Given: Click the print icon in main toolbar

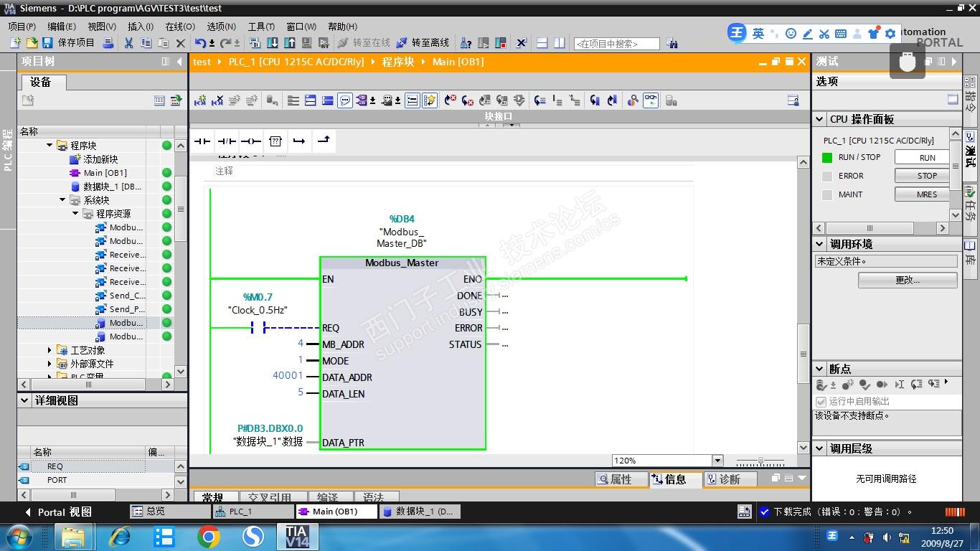Looking at the screenshot, I should click(x=108, y=43).
